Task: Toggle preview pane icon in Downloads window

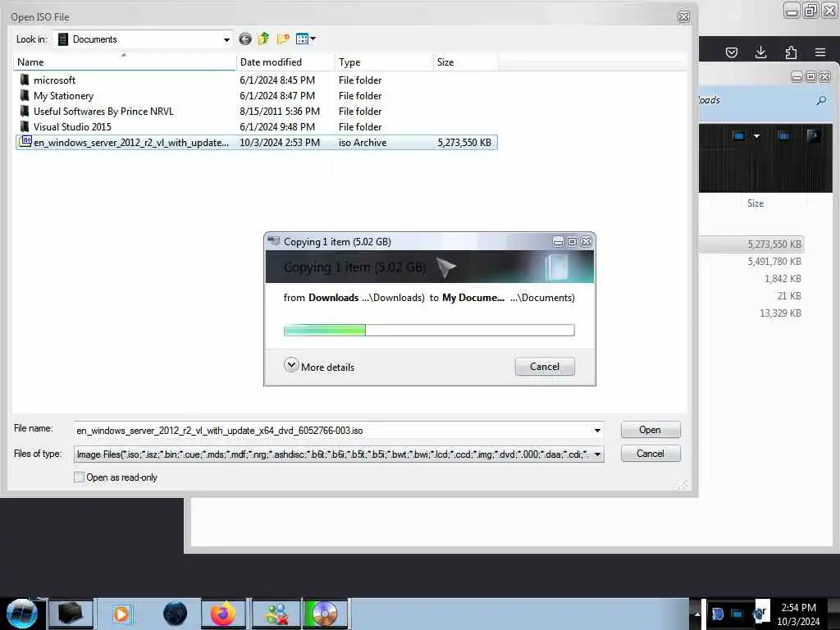Action: click(x=783, y=136)
